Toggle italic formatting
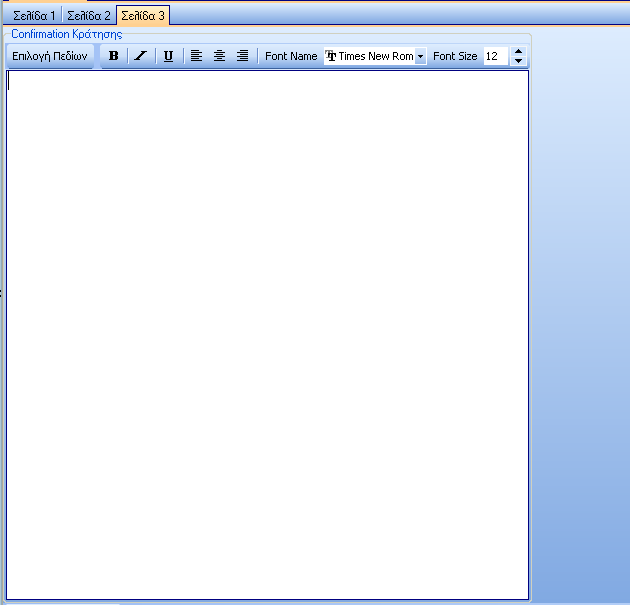 coord(141,56)
